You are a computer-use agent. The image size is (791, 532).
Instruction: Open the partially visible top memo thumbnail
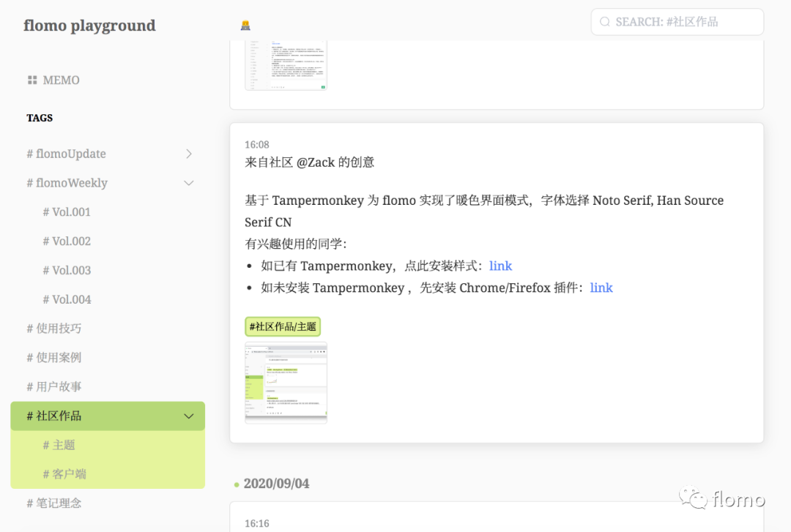[286, 65]
